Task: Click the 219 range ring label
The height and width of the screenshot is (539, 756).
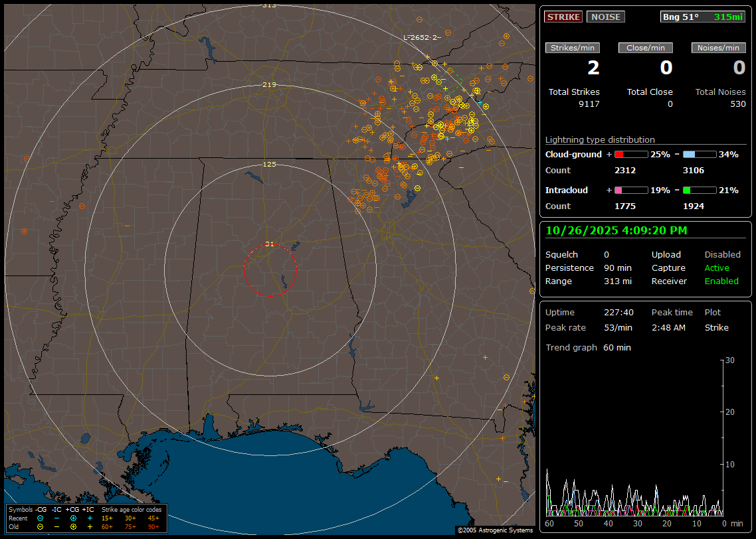Action: 269,85
